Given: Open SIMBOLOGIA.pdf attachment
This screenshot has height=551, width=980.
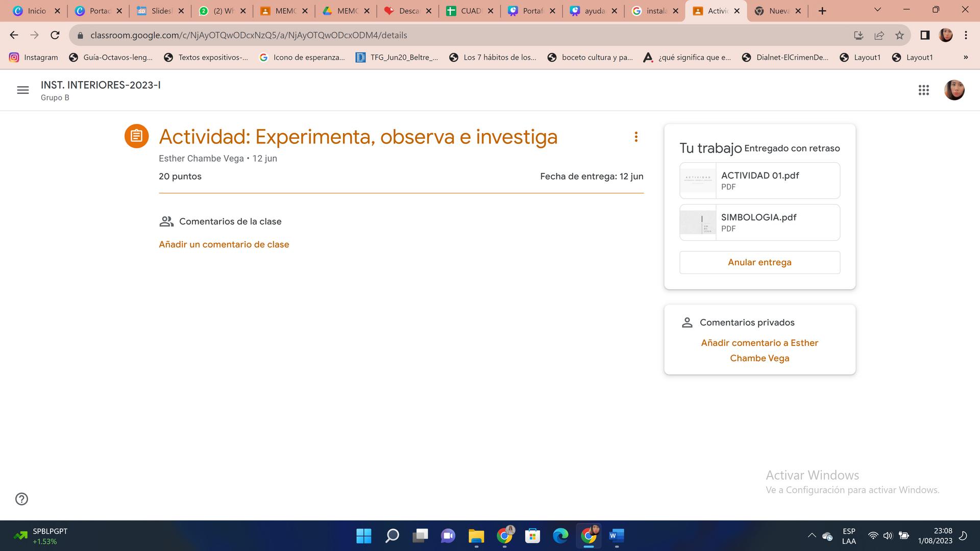Looking at the screenshot, I should pos(759,222).
